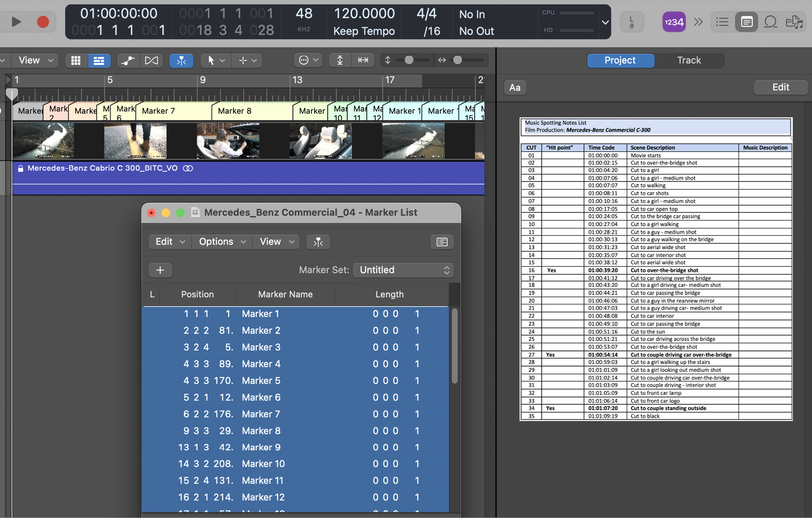Click the No In punch locator
This screenshot has width=812, height=518.
(x=472, y=14)
